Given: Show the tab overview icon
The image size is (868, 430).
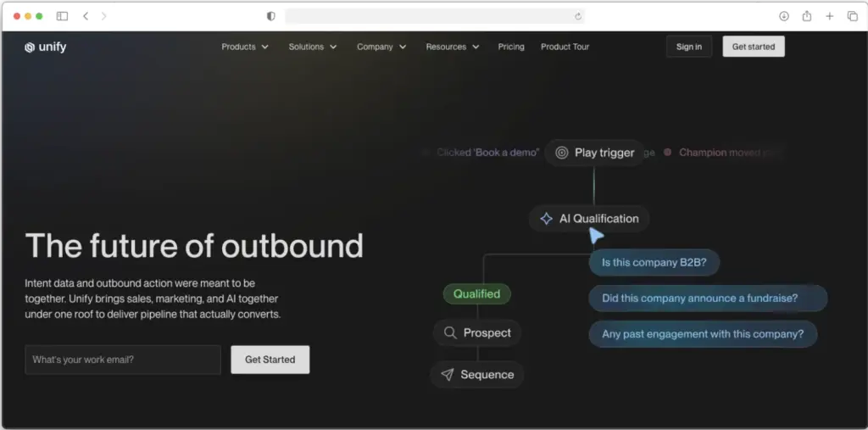Looking at the screenshot, I should [853, 16].
